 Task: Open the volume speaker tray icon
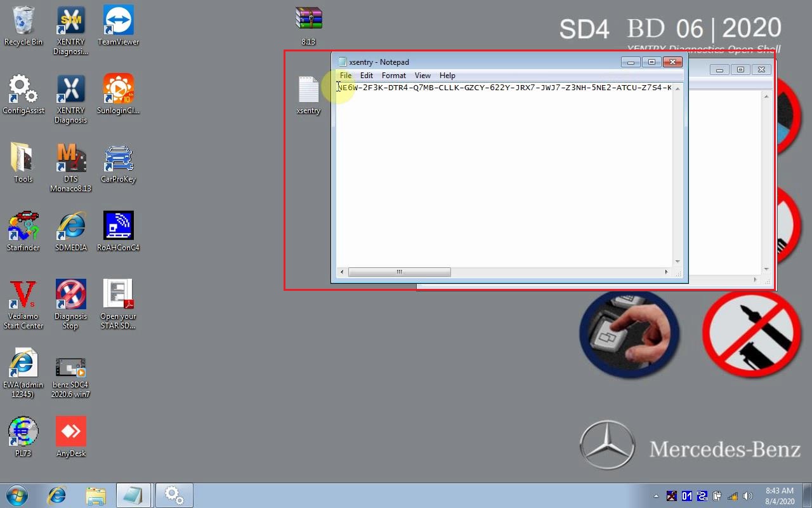[x=748, y=496]
